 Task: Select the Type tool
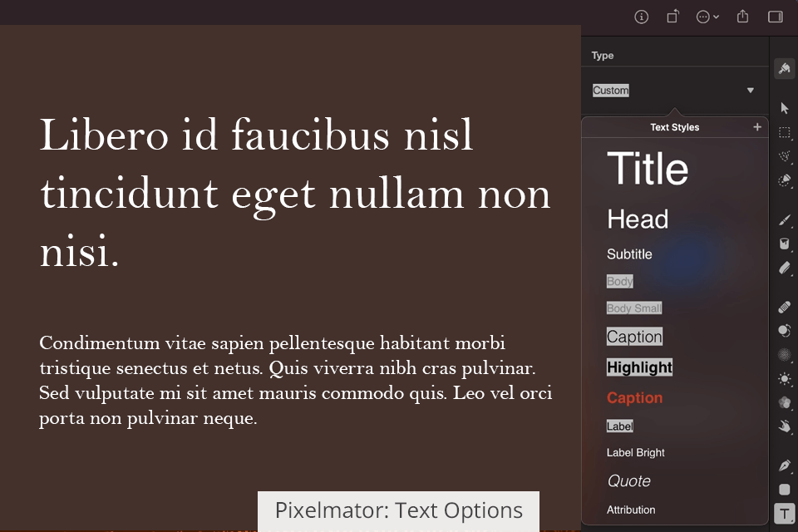click(784, 513)
